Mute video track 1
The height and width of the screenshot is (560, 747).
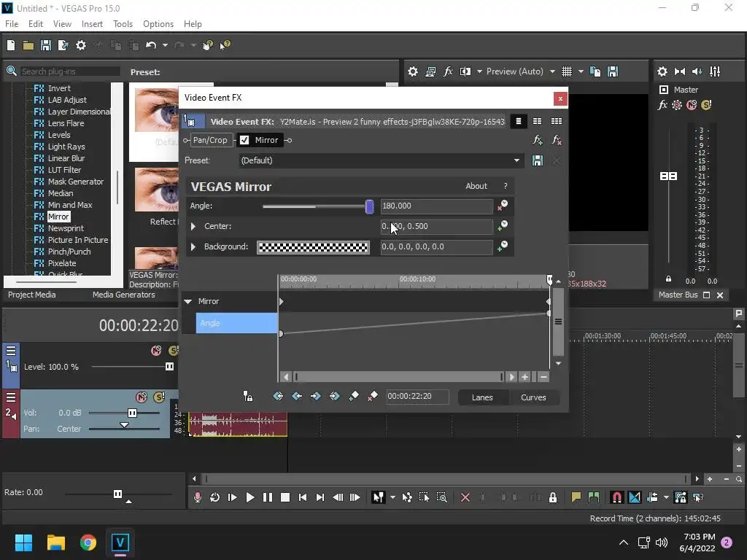pyautogui.click(x=156, y=351)
